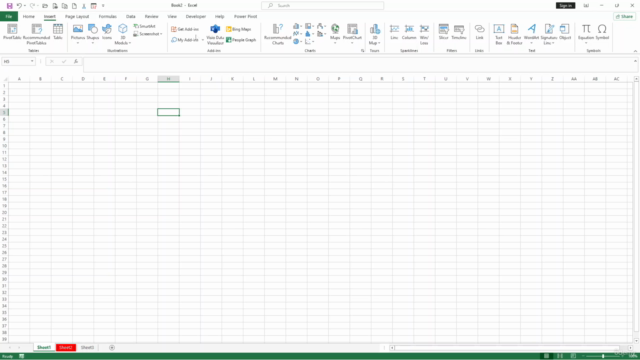This screenshot has height=360, width=640.
Task: Insert an Object
Action: pos(565,32)
